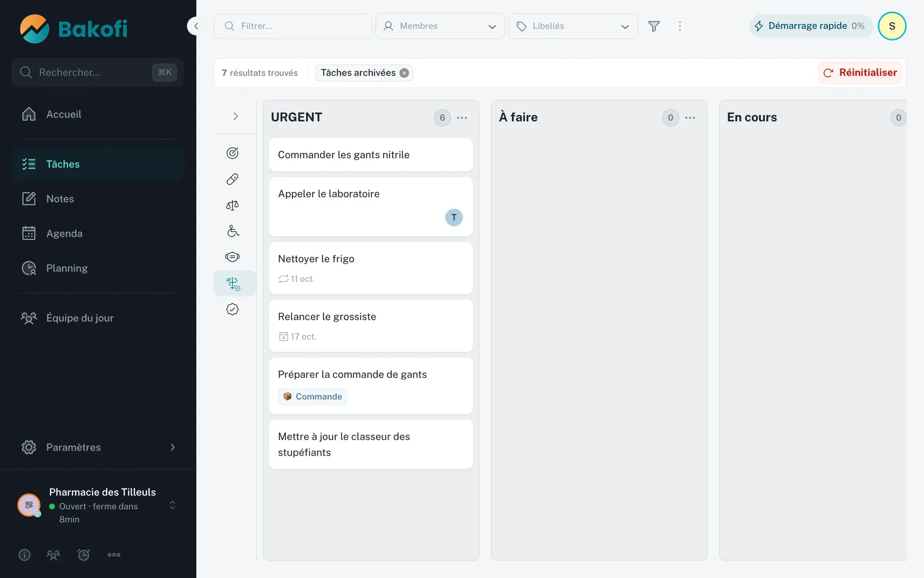Select the target board icon in the strip

tap(233, 153)
